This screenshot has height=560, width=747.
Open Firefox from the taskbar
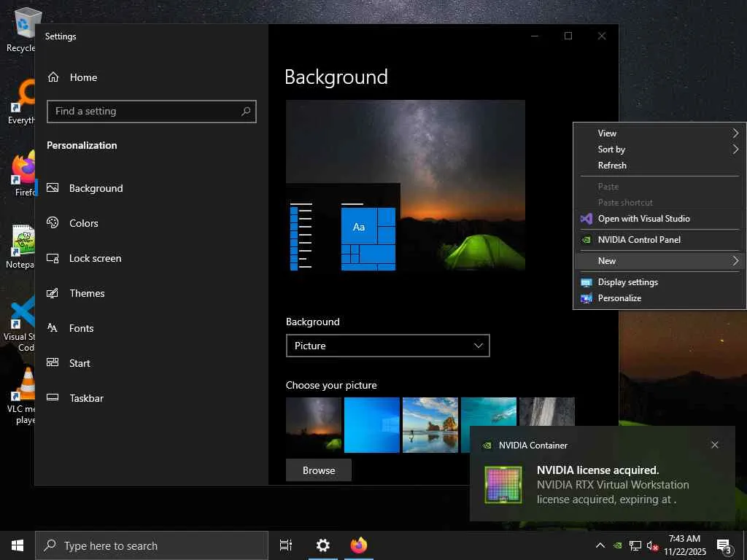358,545
